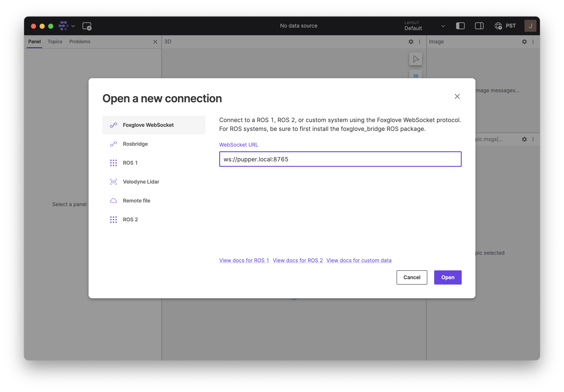This screenshot has height=392, width=564.
Task: Open View docs for ROS 2 link
Action: 298,260
